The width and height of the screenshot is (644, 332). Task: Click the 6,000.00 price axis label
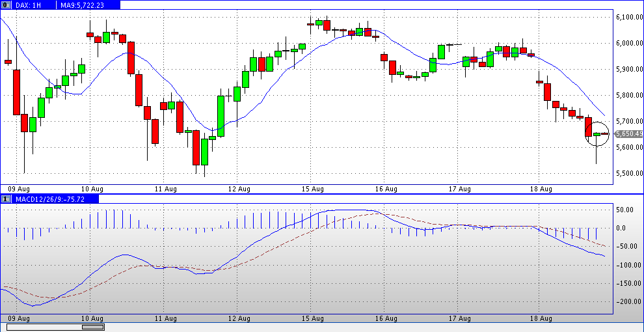629,43
